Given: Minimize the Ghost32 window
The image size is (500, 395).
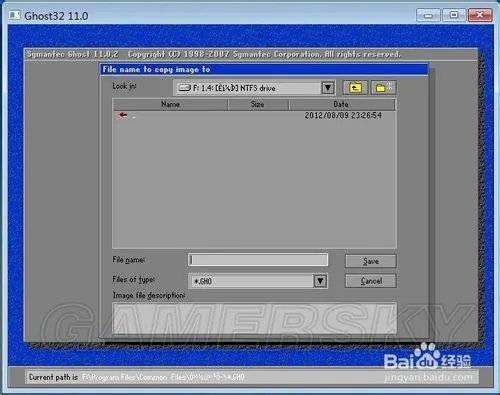Looking at the screenshot, I should (428, 15).
